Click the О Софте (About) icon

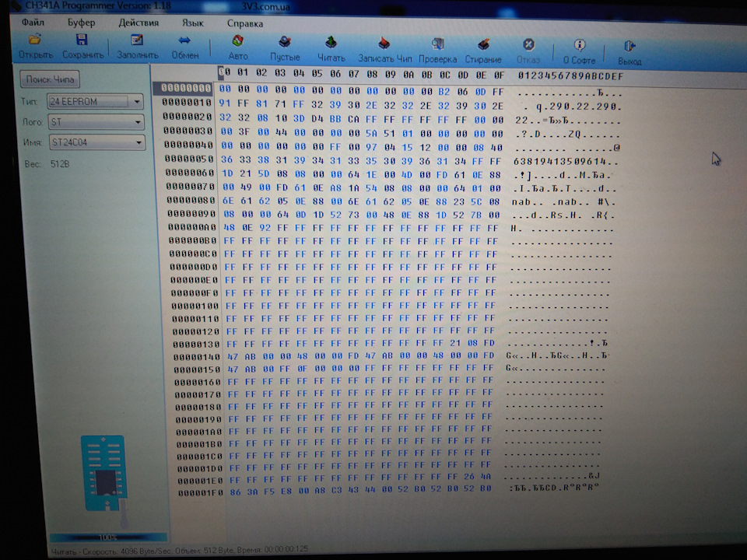pyautogui.click(x=579, y=45)
